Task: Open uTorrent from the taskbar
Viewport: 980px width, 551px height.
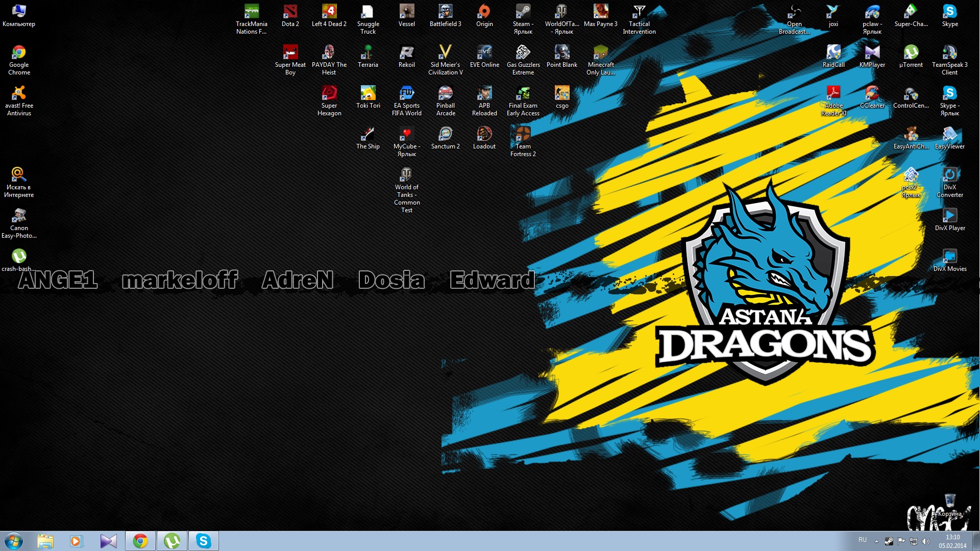Action: [x=171, y=541]
